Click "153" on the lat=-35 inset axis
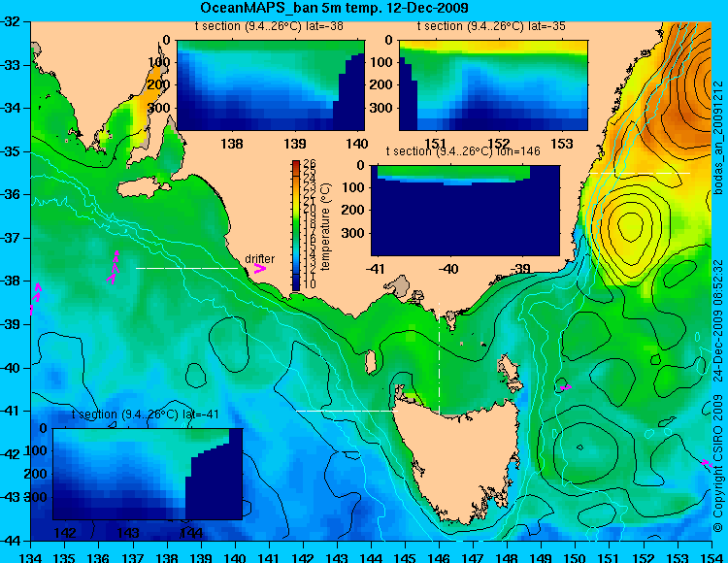This screenshot has width=728, height=563. [x=562, y=144]
